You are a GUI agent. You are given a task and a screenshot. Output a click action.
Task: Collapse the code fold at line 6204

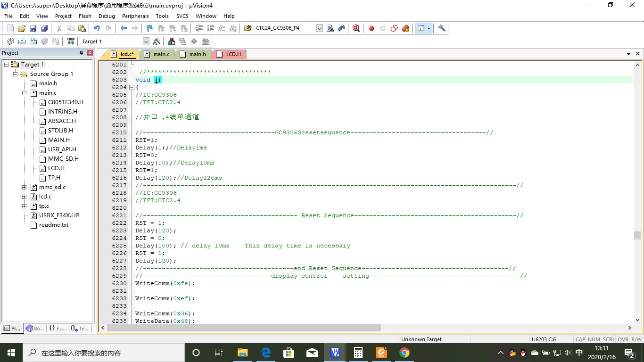click(132, 87)
